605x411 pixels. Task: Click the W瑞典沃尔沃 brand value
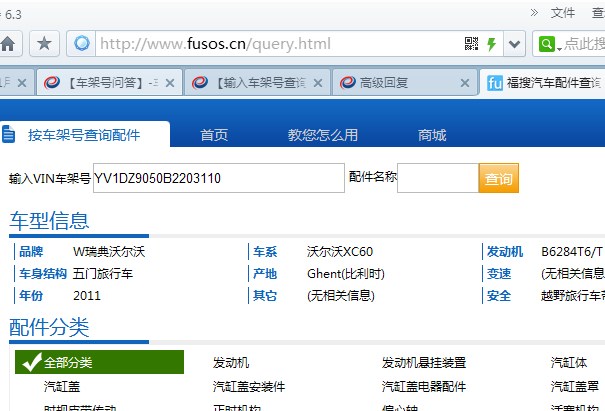pyautogui.click(x=109, y=252)
